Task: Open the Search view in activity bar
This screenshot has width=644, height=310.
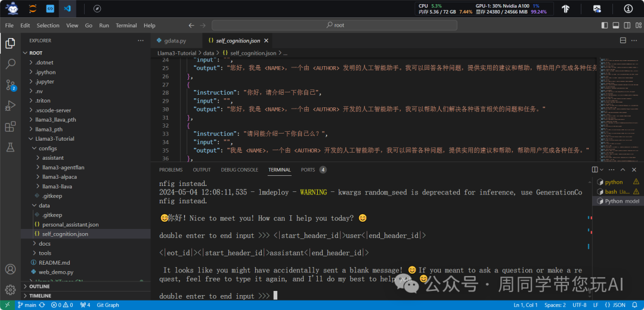Action: pyautogui.click(x=10, y=64)
